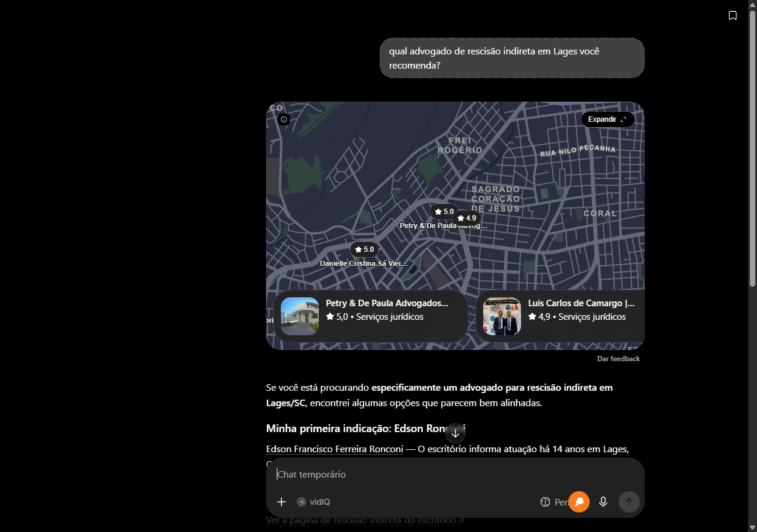
Task: Open the Luís Carlos de Camargo photo thumbnail
Action: (502, 316)
